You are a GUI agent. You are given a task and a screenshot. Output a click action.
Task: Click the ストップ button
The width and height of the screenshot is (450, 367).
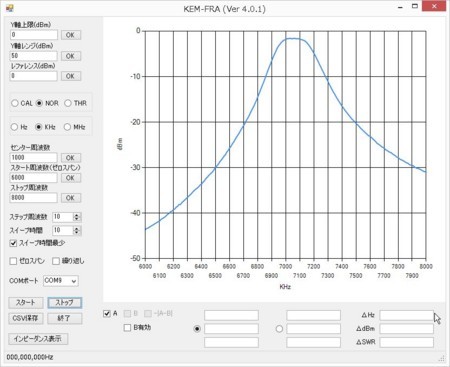click(65, 303)
